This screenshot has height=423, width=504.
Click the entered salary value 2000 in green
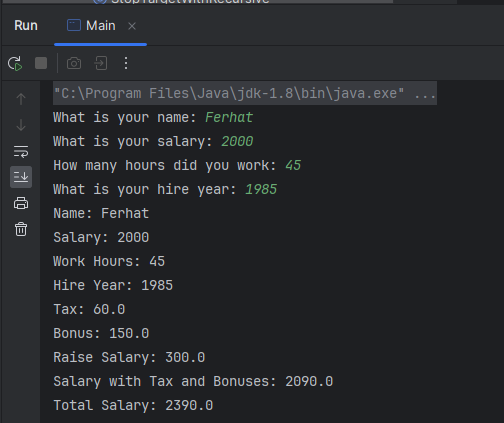[237, 141]
